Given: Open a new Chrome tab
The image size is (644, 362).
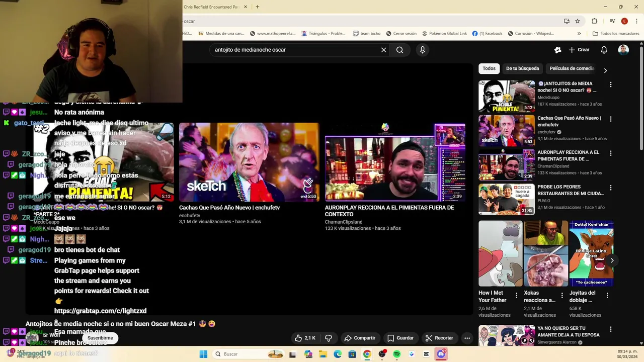Looking at the screenshot, I should (x=257, y=7).
